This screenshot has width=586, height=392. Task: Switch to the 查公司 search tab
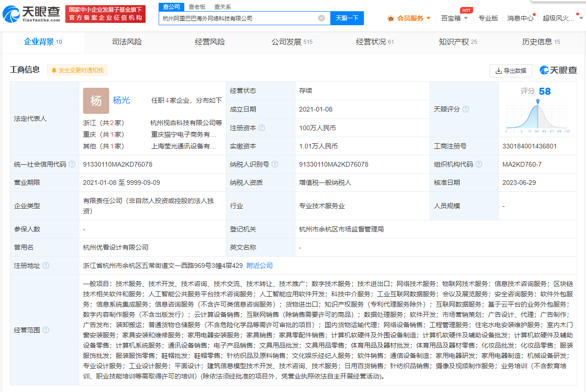pyautogui.click(x=171, y=7)
